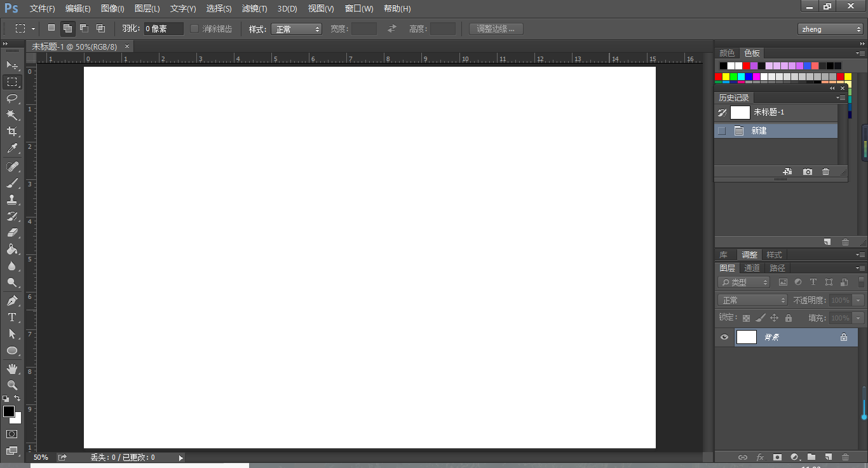Open the zheng workspace dropdown
The image size is (868, 468).
coord(830,29)
